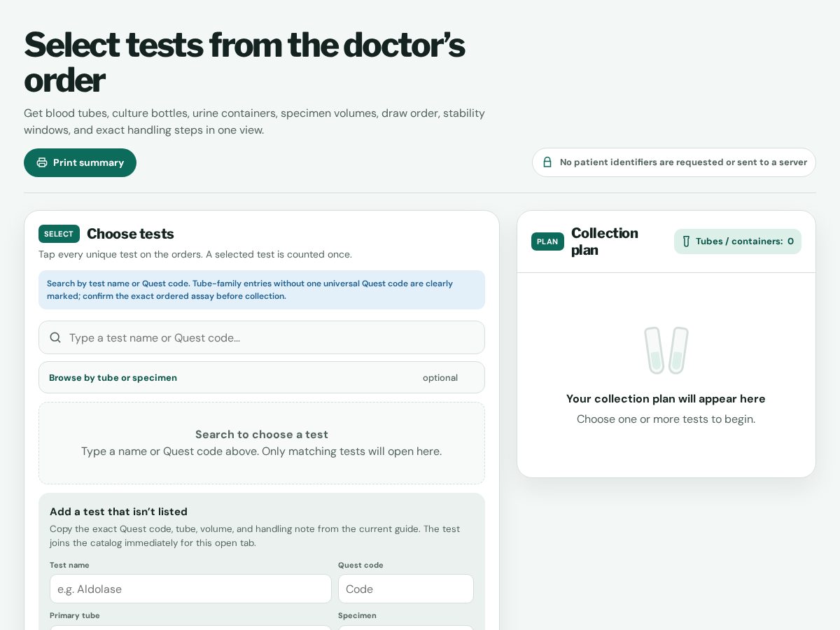Click the printer icon in Print summary

[x=42, y=162]
